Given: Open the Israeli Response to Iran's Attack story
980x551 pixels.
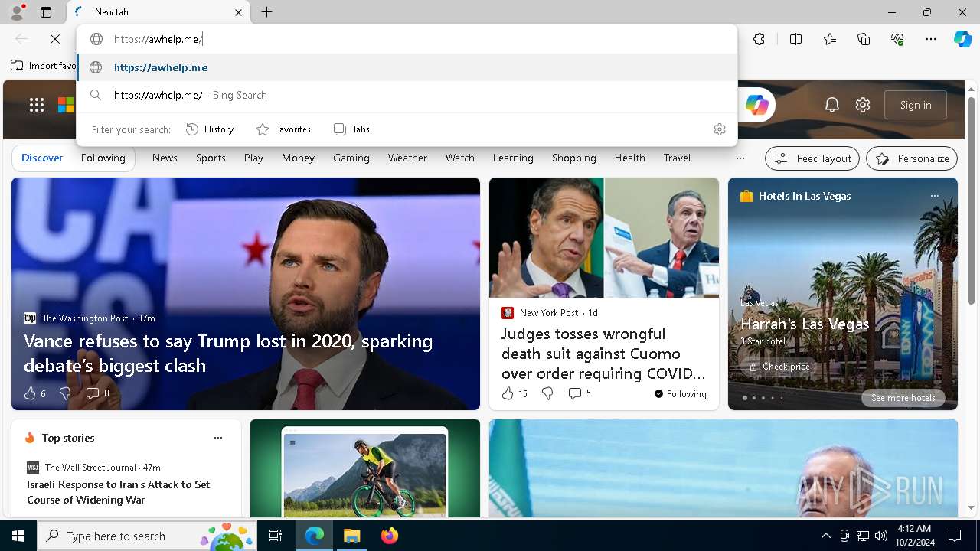Looking at the screenshot, I should click(119, 492).
